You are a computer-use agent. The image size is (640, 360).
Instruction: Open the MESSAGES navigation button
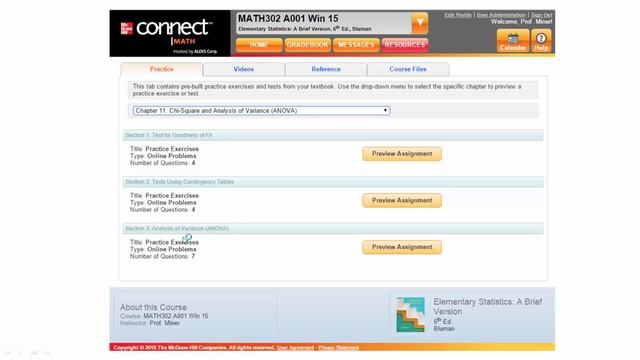(356, 45)
